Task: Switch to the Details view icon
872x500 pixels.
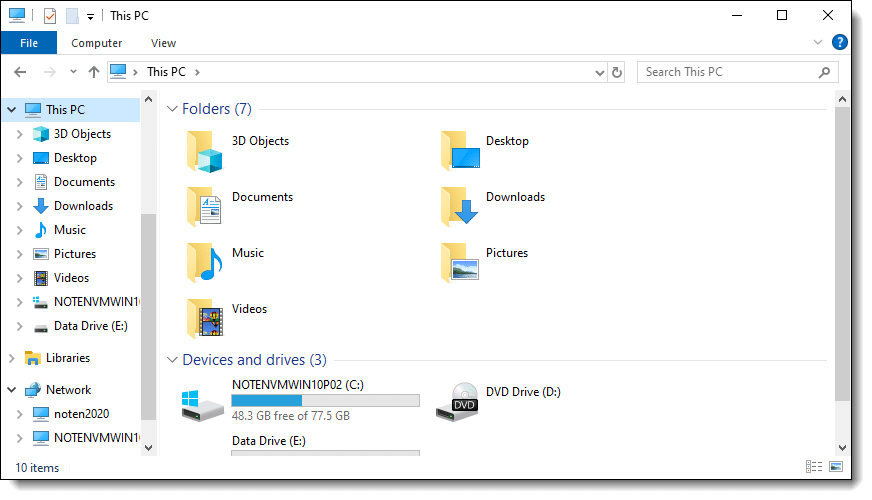Action: point(814,467)
